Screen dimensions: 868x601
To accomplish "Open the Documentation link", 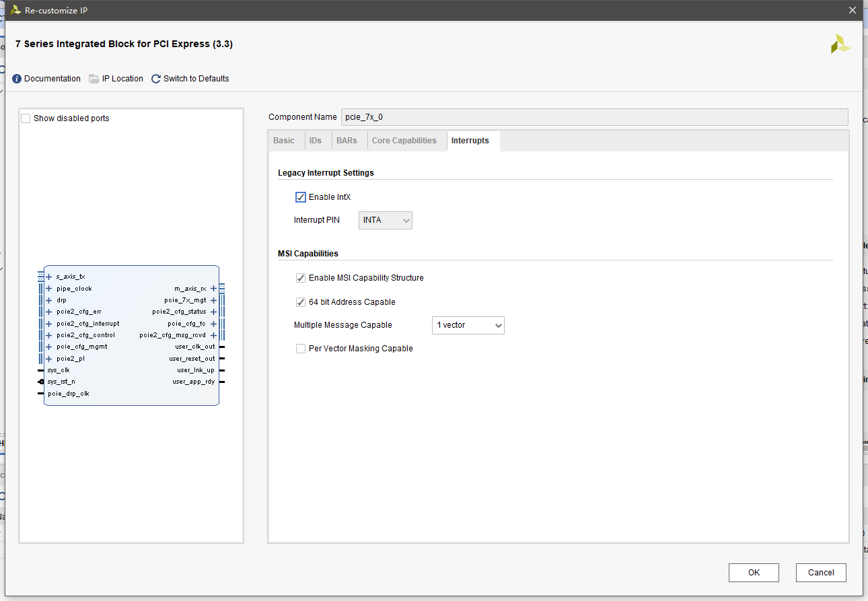I will (52, 79).
